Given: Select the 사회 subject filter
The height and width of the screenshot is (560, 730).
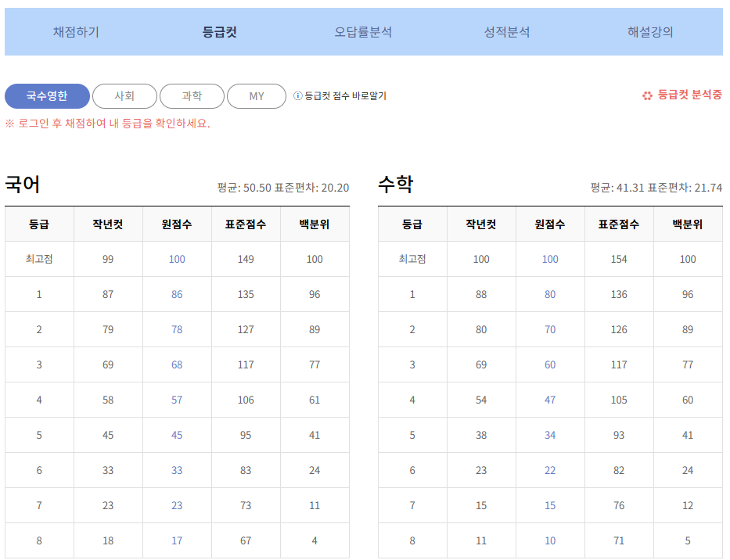Looking at the screenshot, I should tap(124, 96).
